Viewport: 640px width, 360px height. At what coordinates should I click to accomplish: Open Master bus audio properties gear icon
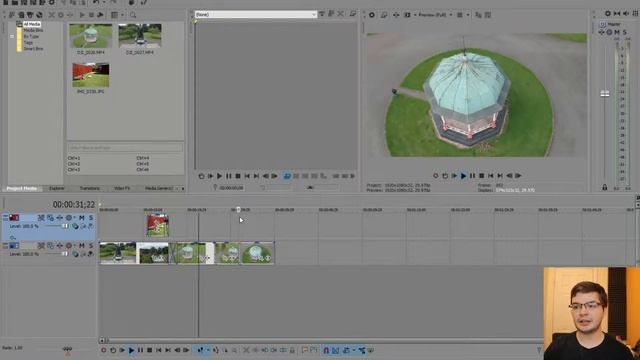(x=607, y=13)
